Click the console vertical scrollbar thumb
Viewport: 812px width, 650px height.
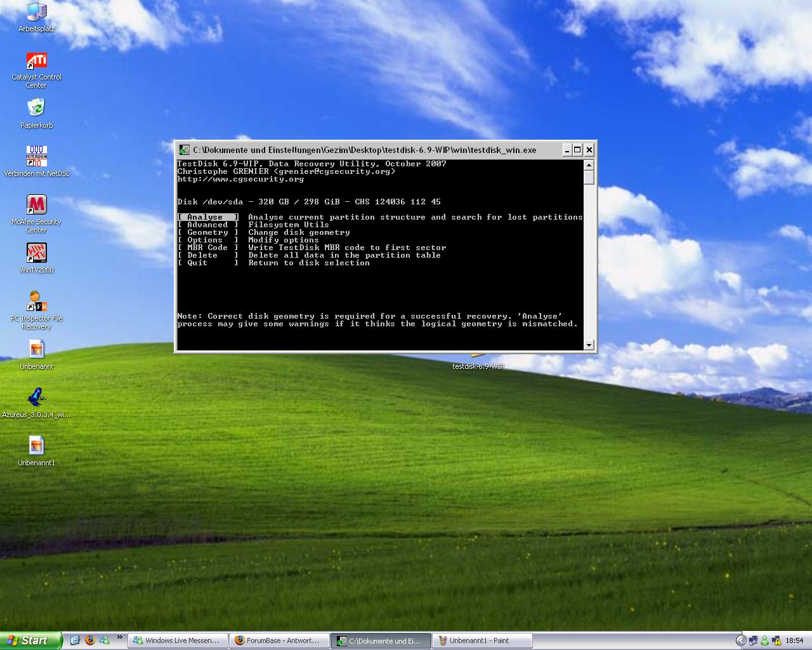click(x=589, y=178)
